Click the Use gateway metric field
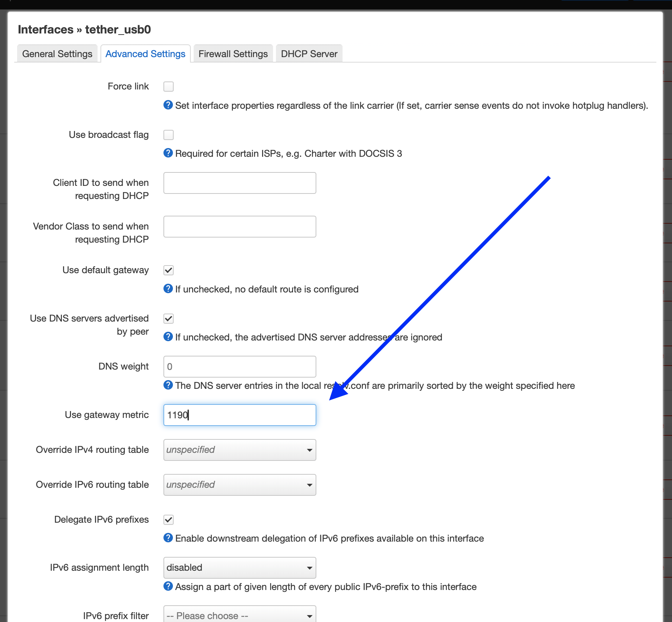Screen dimensions: 672x622 point(240,415)
